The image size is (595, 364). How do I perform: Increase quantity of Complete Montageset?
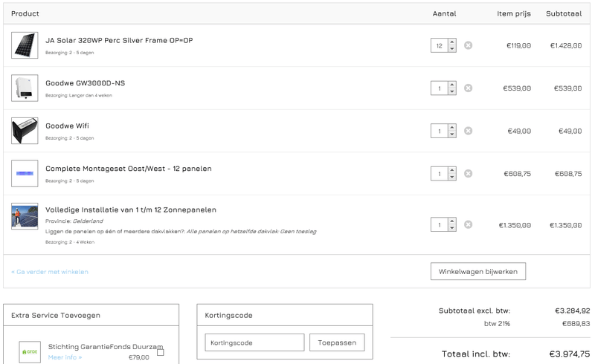452,170
